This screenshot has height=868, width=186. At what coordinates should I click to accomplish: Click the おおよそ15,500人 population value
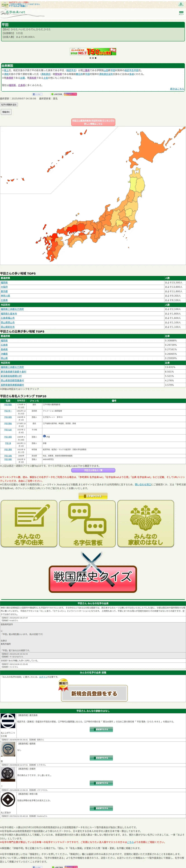click(x=174, y=283)
